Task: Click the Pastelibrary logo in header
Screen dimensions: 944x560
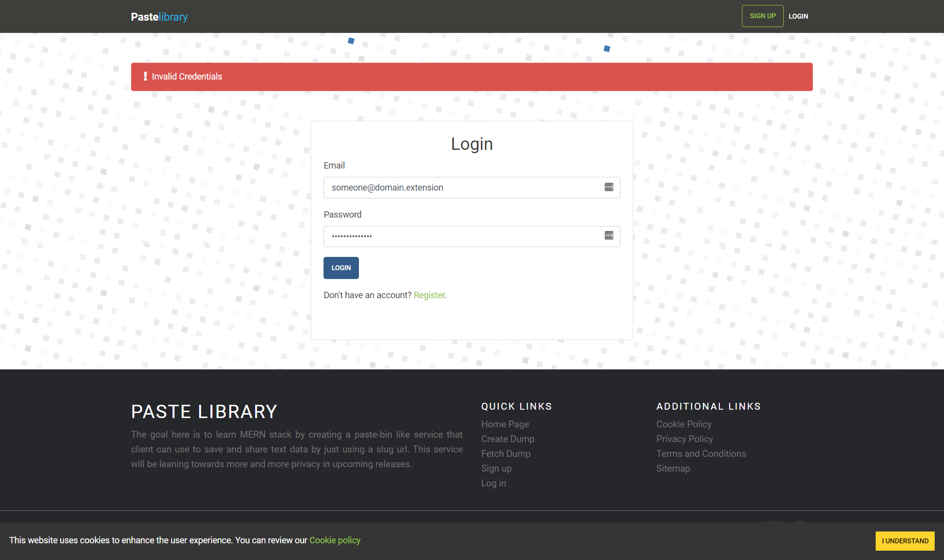Action: coord(159,17)
